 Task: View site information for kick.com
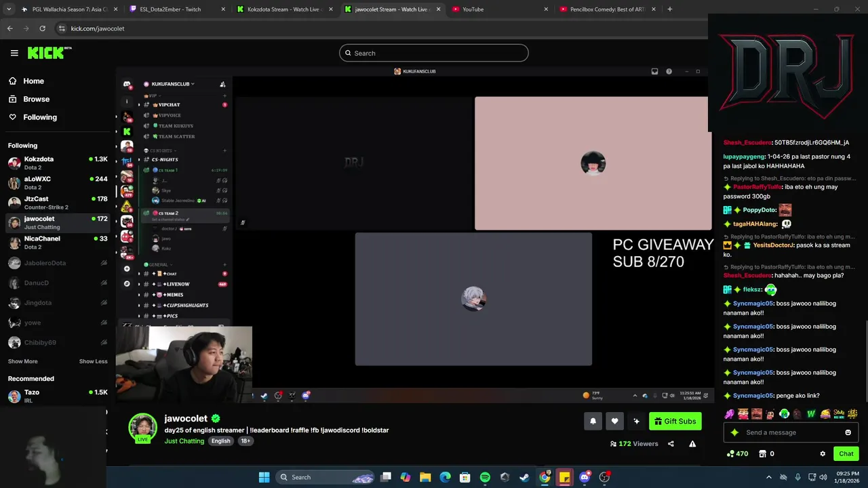pos(62,28)
